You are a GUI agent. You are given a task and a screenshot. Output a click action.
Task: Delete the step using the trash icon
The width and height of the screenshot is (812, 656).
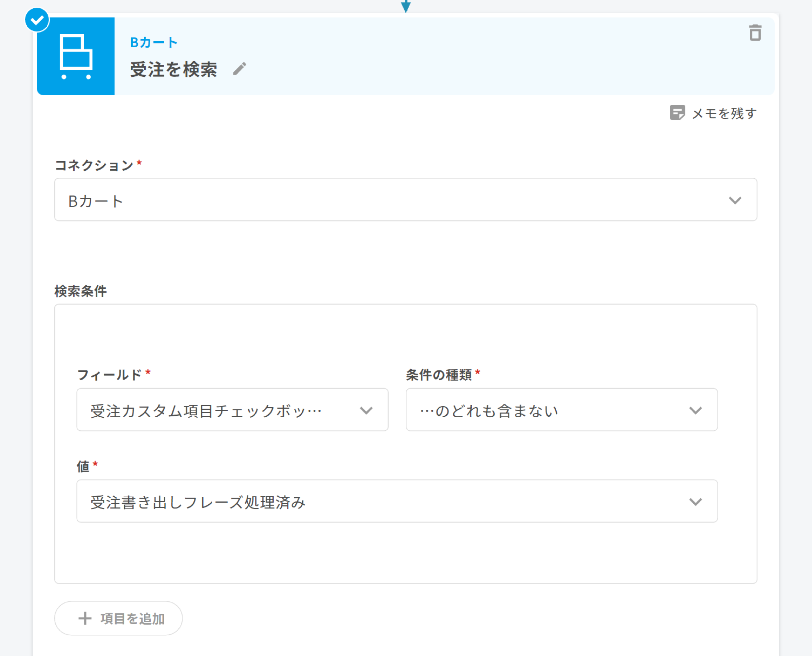tap(755, 33)
